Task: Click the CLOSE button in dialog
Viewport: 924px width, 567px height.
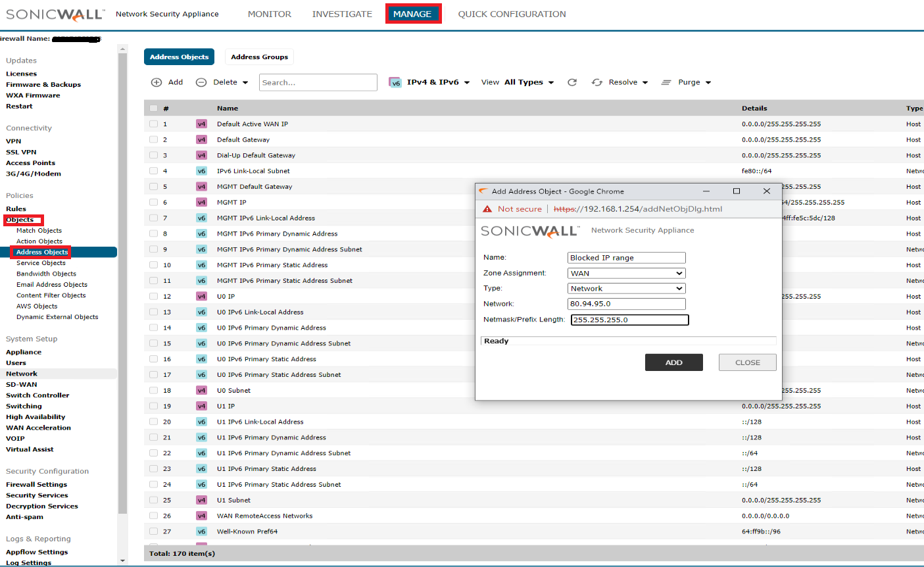Action: (x=748, y=362)
